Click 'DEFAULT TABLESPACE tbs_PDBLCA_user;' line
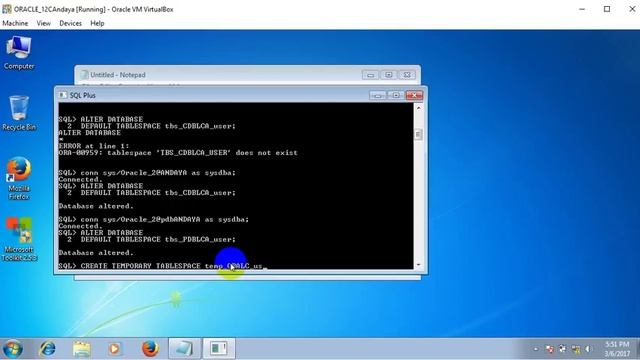The width and height of the screenshot is (640, 360). tap(158, 239)
